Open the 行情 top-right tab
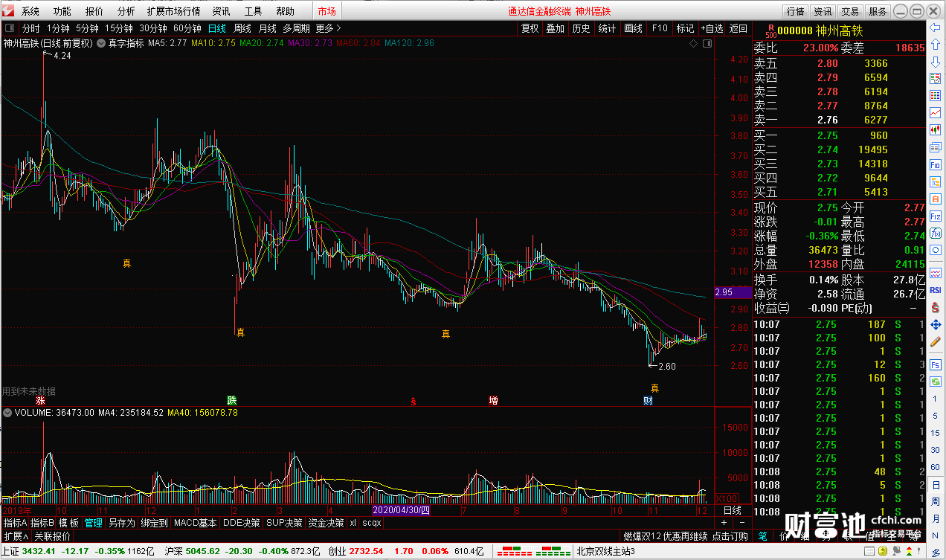Image resolution: width=946 pixels, height=560 pixels. click(x=796, y=11)
